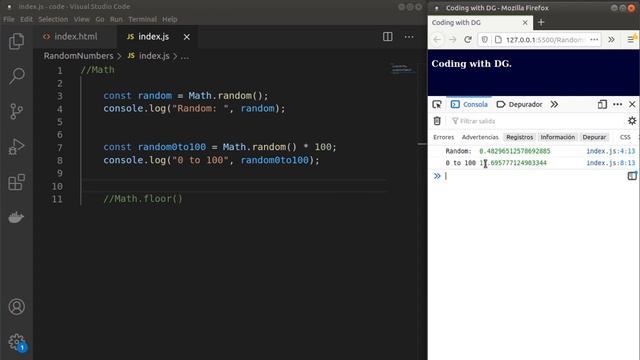Viewport: 640px width, 360px height.
Task: Click the console command input line
Action: [535, 176]
